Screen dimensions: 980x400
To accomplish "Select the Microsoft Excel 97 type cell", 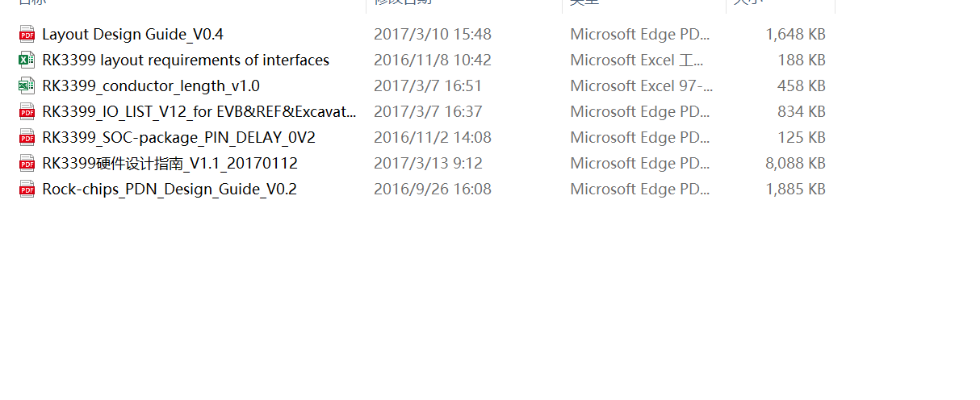I will (642, 86).
